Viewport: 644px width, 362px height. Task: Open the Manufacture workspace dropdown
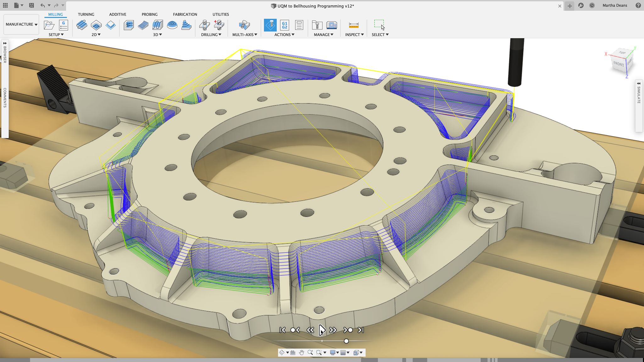(x=21, y=24)
